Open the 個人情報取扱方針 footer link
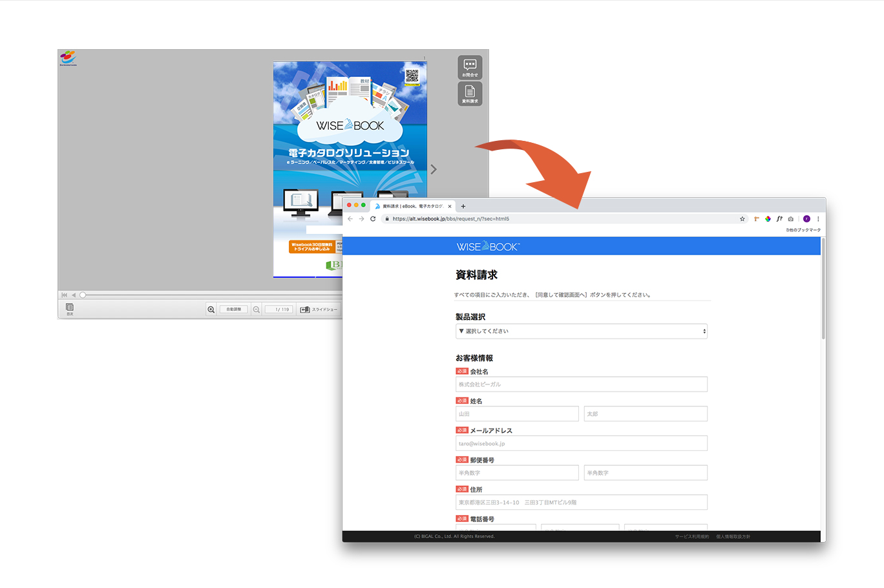 coord(733,536)
